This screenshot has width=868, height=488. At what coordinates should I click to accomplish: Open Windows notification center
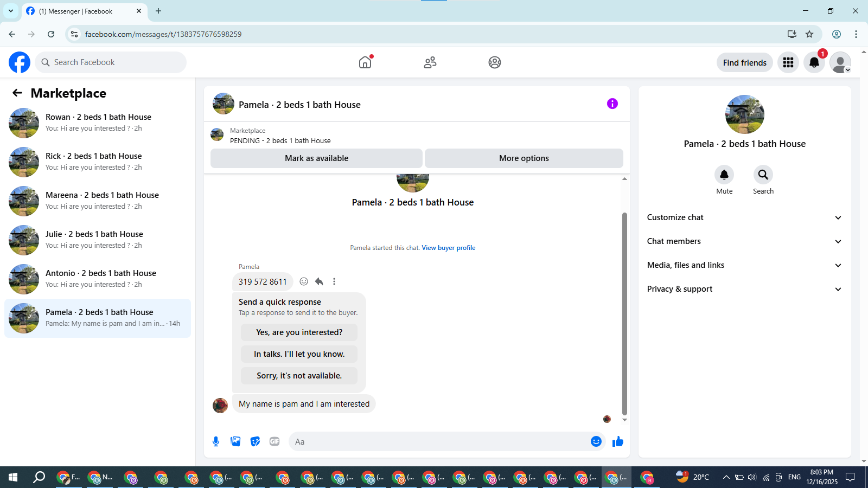pos(850,477)
